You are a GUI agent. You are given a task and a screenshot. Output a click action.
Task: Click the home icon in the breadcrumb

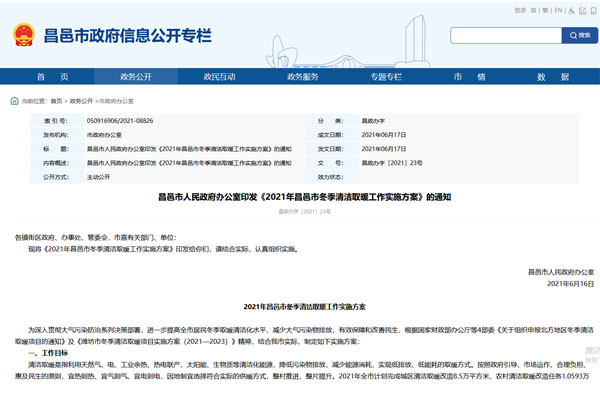pyautogui.click(x=15, y=101)
